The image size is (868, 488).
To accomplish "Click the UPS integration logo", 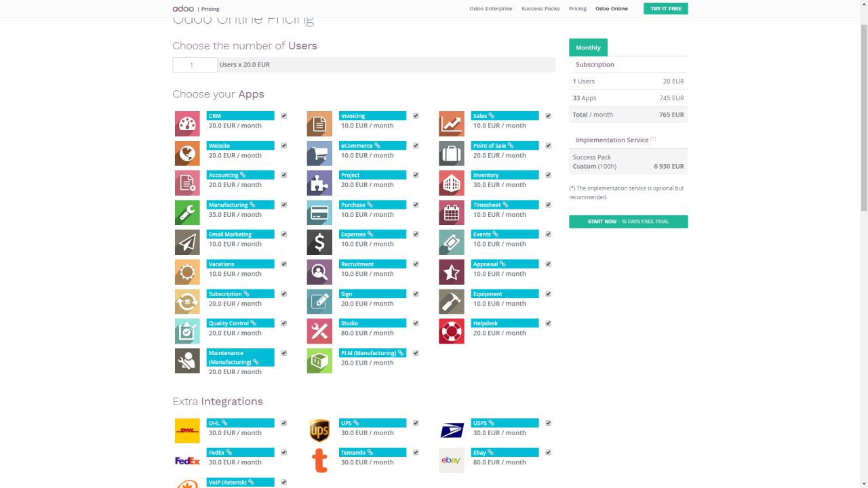I will [x=319, y=431].
